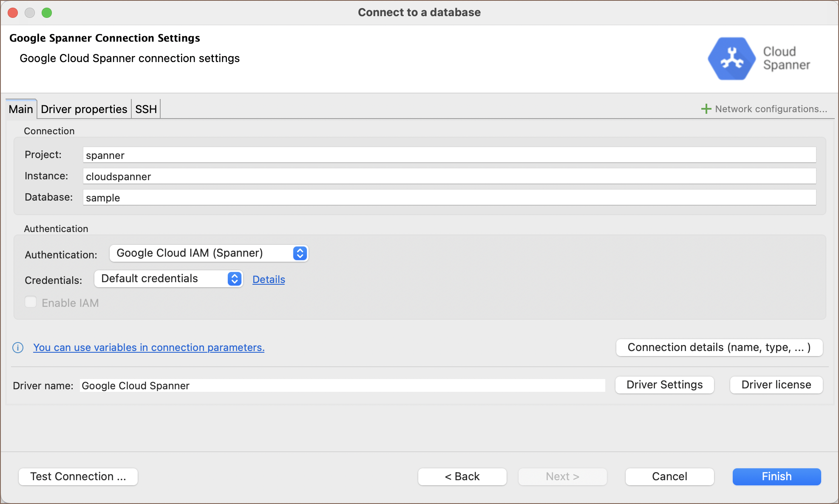This screenshot has height=504, width=839.
Task: Open the variables in connection parameters link
Action: pyautogui.click(x=149, y=348)
